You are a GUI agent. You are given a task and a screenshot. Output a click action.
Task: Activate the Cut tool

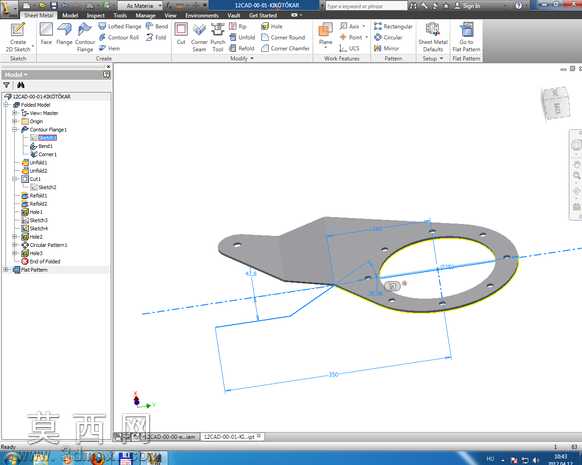click(x=181, y=33)
